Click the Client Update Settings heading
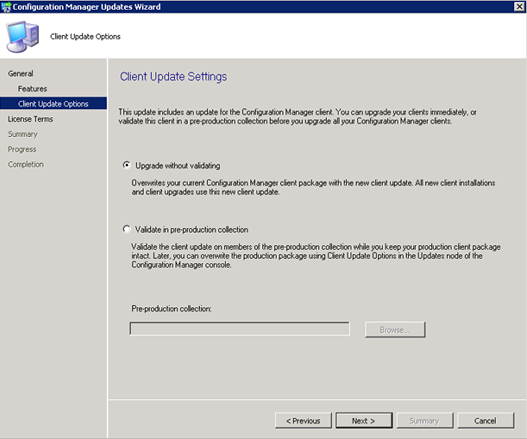527x439 pixels. click(173, 77)
